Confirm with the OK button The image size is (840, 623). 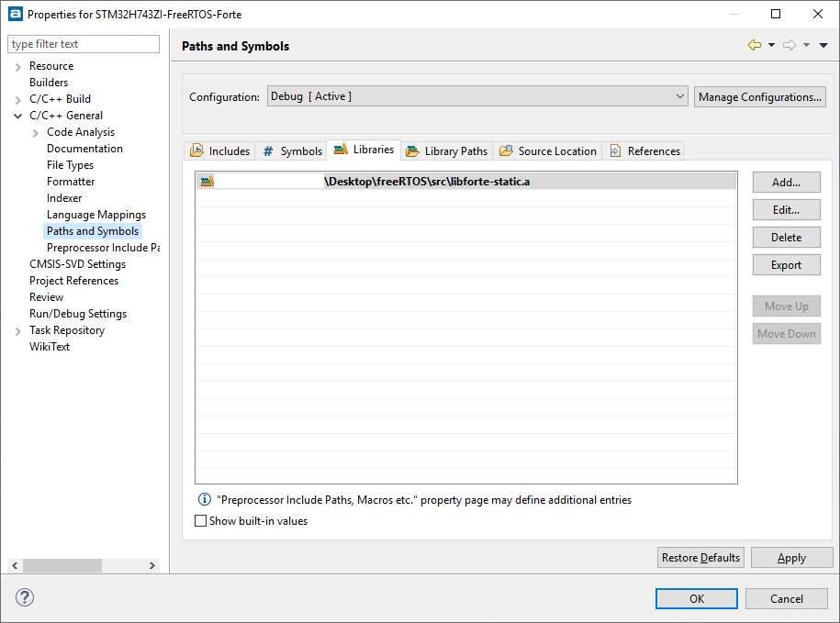pyautogui.click(x=697, y=598)
